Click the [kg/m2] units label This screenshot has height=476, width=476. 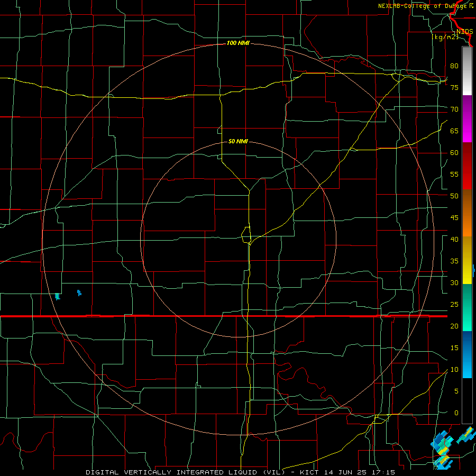coord(445,37)
